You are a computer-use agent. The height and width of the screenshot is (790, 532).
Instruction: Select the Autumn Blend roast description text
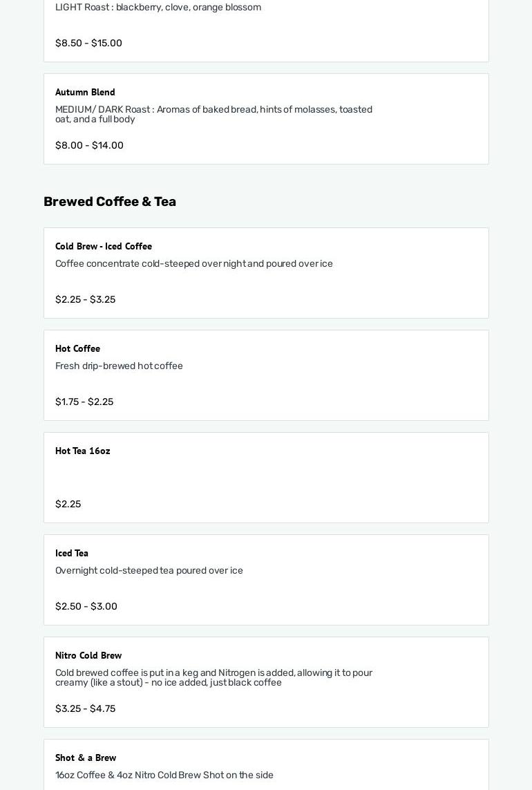coord(213,115)
